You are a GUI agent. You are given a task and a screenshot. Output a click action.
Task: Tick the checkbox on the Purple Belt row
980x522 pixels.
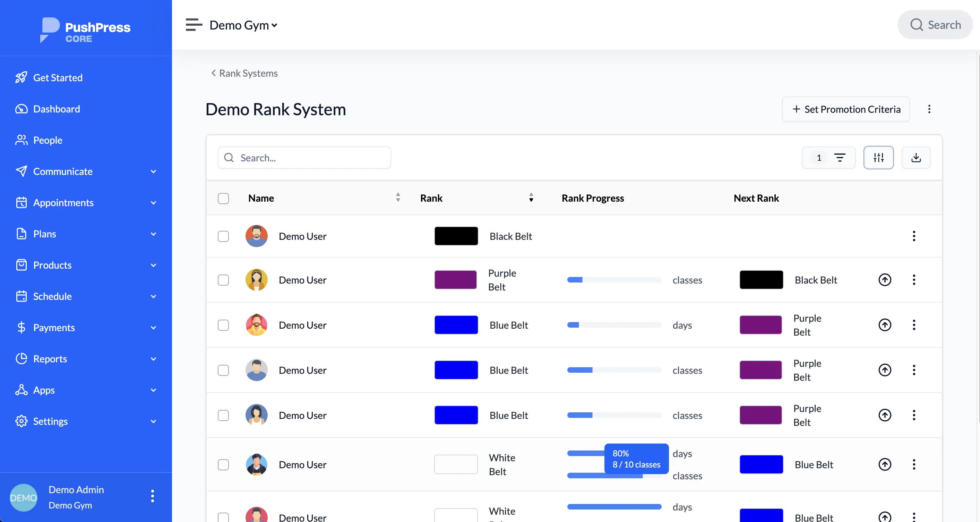click(x=223, y=280)
